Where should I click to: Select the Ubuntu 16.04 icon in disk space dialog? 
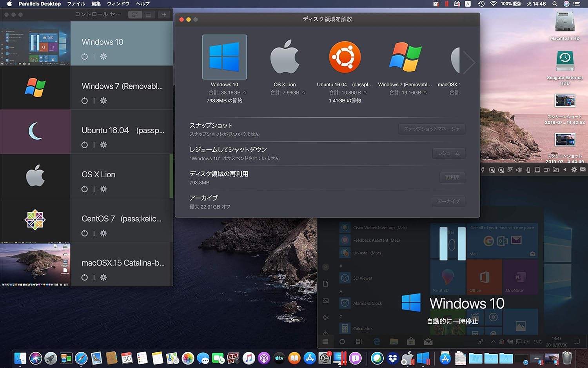[345, 57]
